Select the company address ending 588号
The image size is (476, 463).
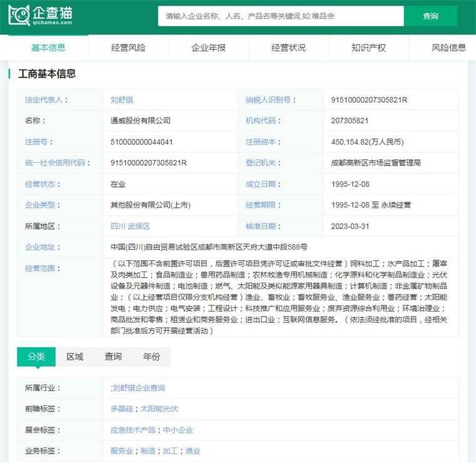209,247
